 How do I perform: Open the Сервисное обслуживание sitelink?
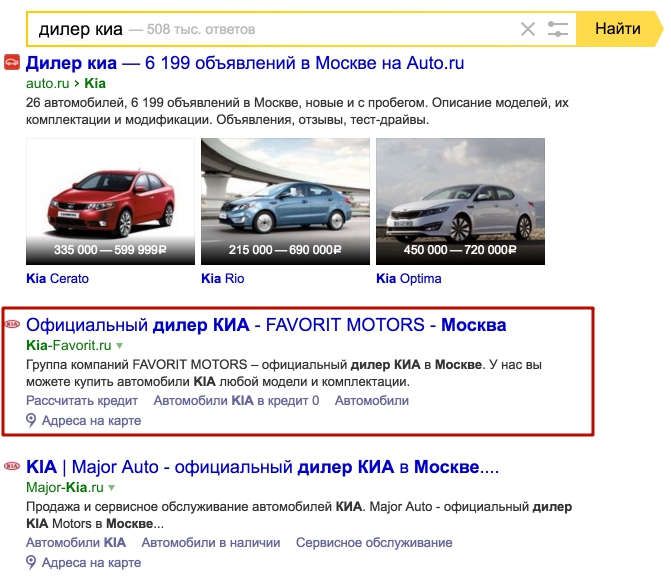[x=374, y=543]
